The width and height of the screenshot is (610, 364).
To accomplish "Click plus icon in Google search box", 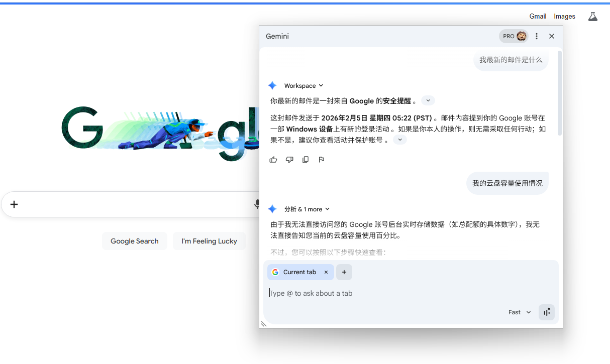I will tap(14, 204).
